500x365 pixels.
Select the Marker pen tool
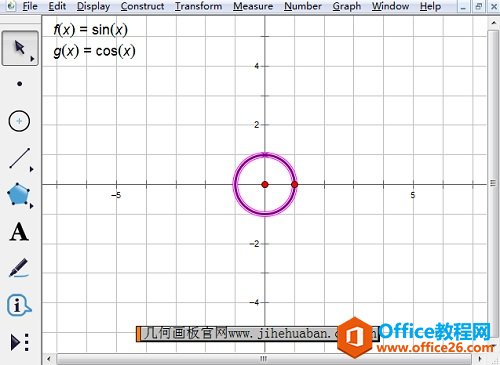[19, 268]
